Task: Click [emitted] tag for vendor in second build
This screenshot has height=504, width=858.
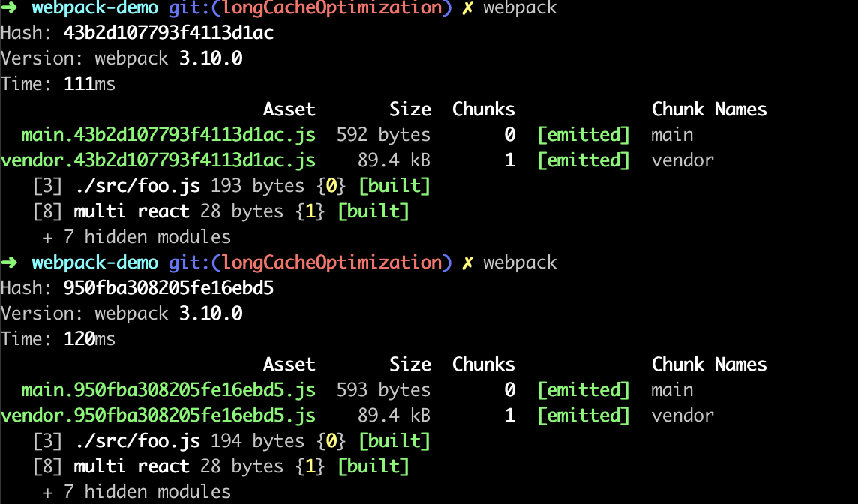Action: pyautogui.click(x=583, y=416)
